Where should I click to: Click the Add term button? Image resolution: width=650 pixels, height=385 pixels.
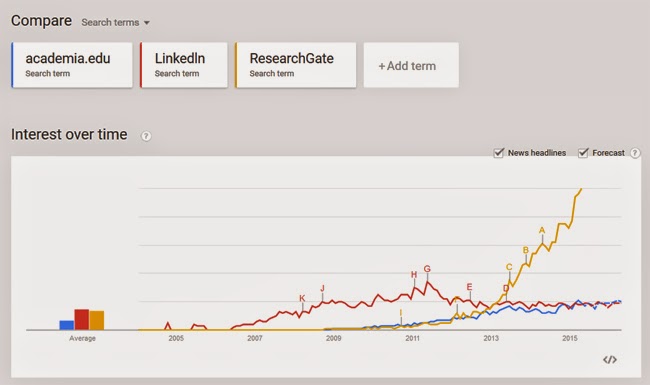click(411, 65)
